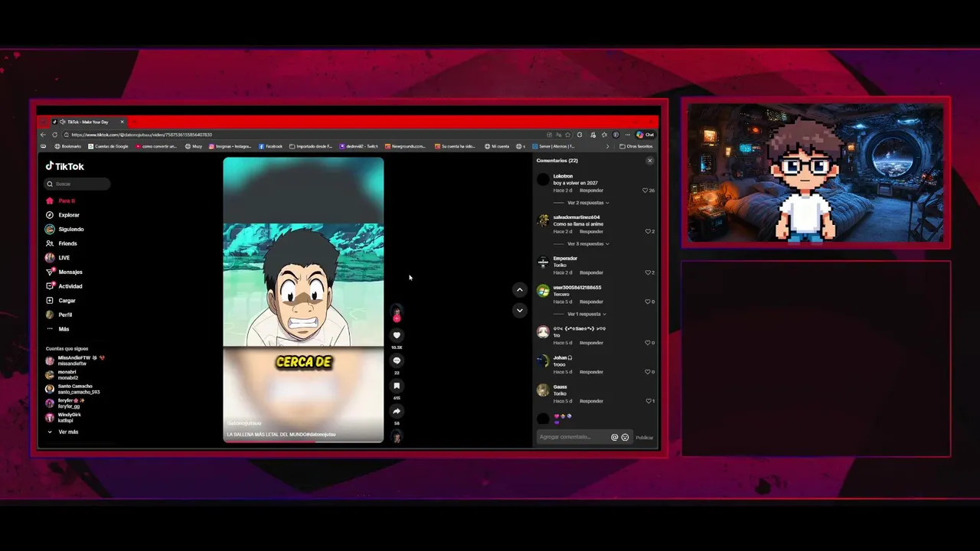Image resolution: width=980 pixels, height=551 pixels.
Task: Open Para ti home feed
Action: (x=61, y=201)
